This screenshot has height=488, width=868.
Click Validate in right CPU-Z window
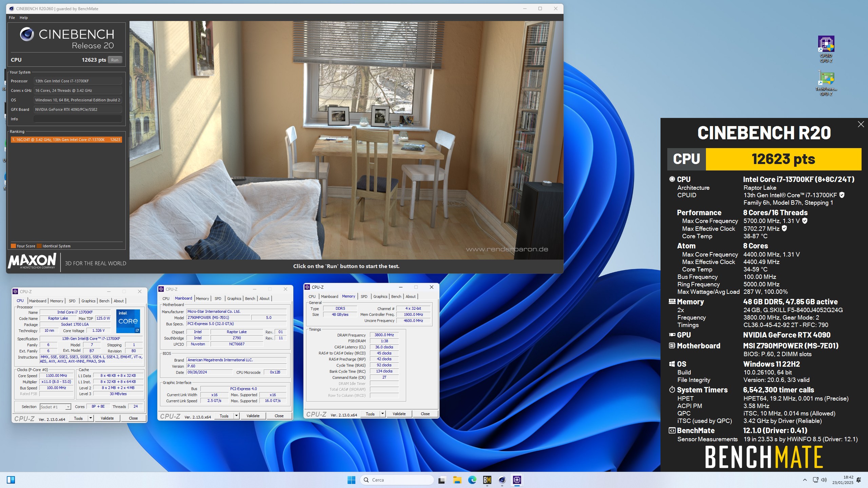click(x=399, y=414)
